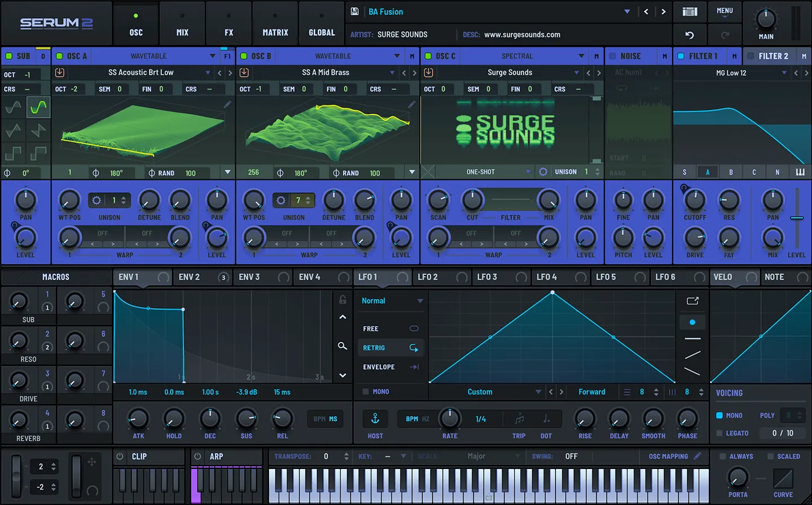This screenshot has width=812, height=505.
Task: Click the save preset floppy disk icon
Action: 355,11
